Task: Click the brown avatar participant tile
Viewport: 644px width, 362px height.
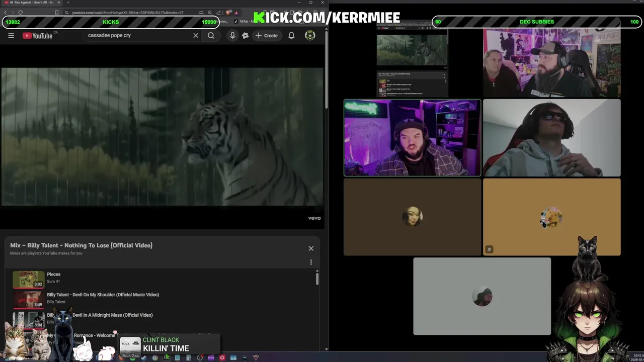Action: tap(412, 217)
